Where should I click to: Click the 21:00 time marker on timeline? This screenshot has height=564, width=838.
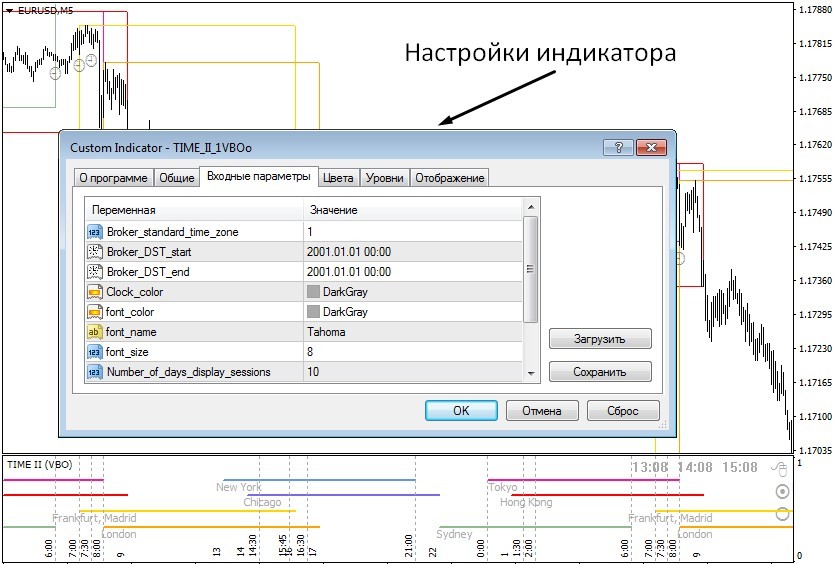[x=409, y=546]
